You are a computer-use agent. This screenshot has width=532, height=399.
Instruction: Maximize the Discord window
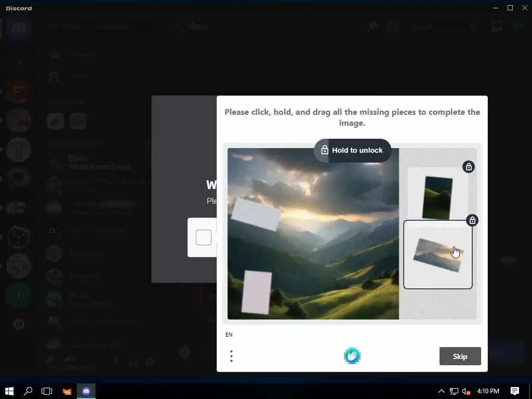(510, 8)
